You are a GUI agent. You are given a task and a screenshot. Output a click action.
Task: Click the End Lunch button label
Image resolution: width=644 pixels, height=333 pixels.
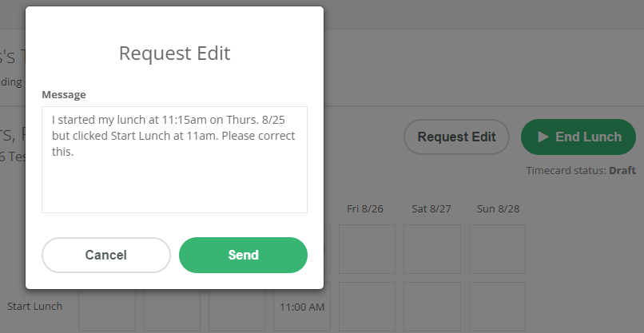point(589,137)
